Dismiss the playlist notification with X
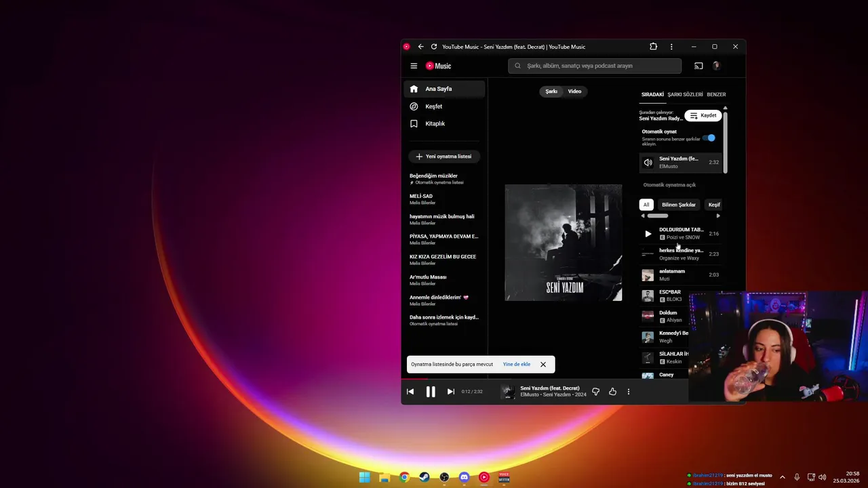This screenshot has height=488, width=868. [x=543, y=365]
